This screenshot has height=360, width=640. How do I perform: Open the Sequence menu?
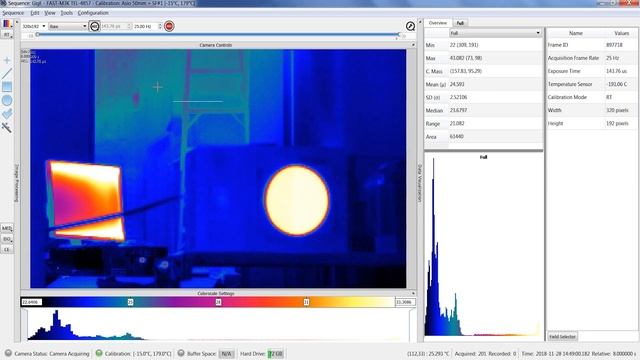pos(13,13)
